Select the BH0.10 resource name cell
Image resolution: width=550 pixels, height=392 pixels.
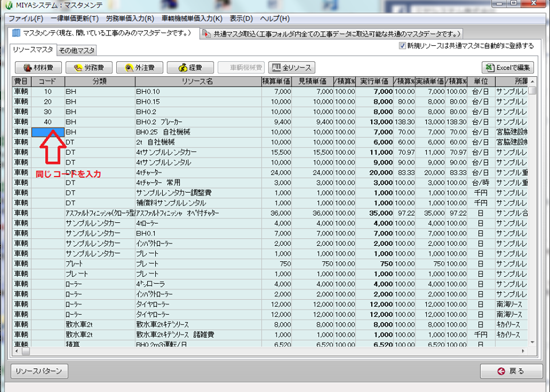tap(198, 92)
